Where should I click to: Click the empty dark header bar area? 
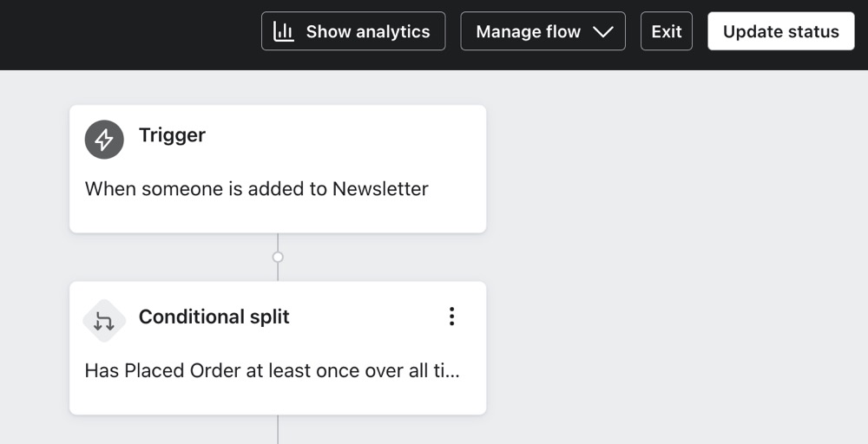point(130,35)
